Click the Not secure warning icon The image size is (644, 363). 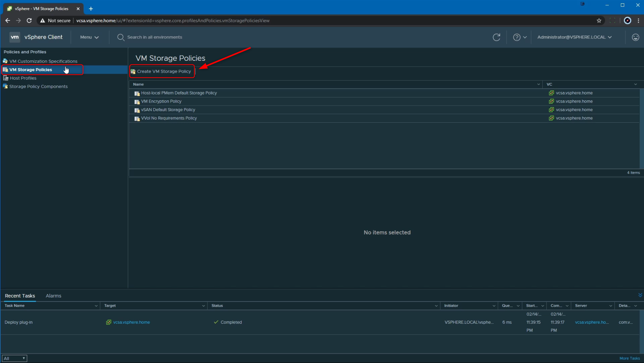click(x=43, y=20)
